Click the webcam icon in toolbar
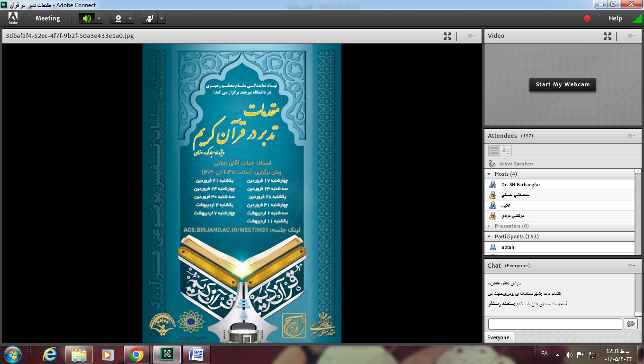 (118, 18)
